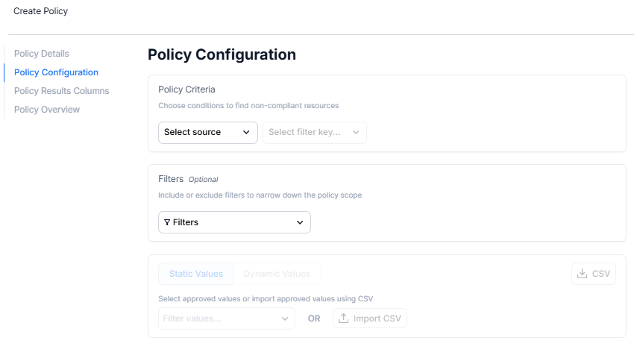The width and height of the screenshot is (634, 364).
Task: Select Policy Configuration in sidebar
Action: 56,72
